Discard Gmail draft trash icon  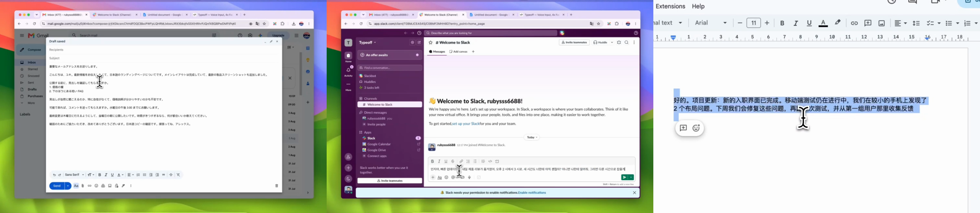pyautogui.click(x=277, y=186)
